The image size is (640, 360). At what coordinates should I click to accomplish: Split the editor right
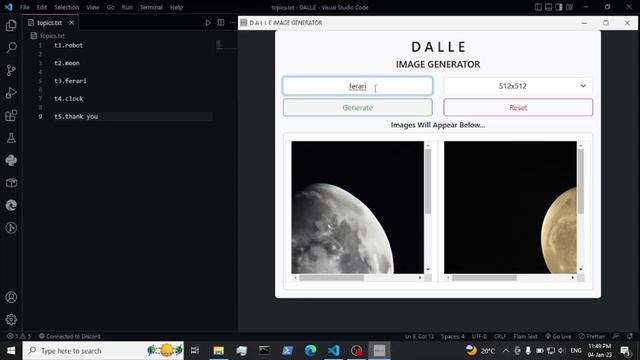220,23
